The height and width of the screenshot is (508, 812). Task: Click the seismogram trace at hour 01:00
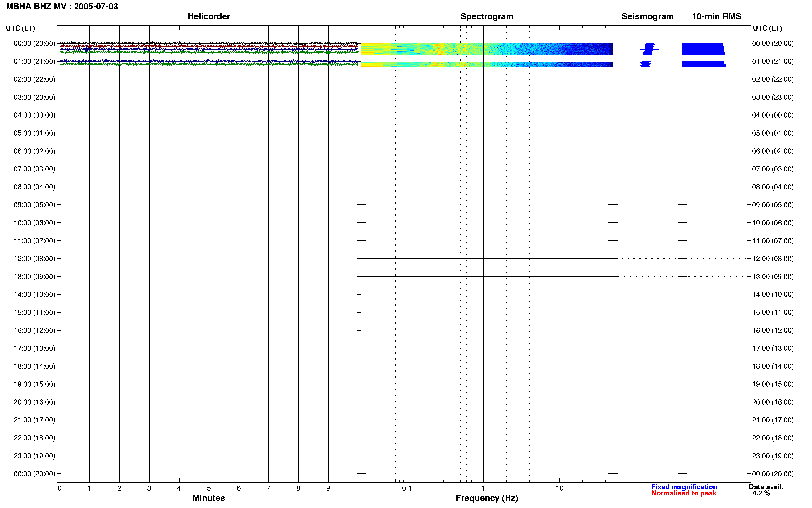coord(645,64)
